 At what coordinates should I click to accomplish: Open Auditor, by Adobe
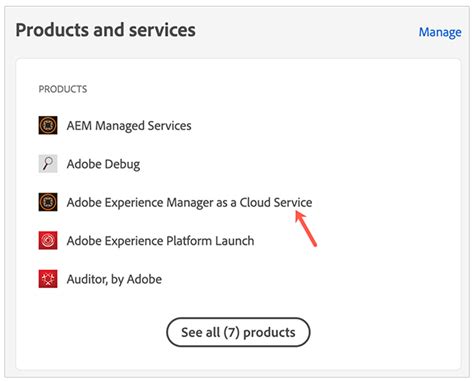pyautogui.click(x=114, y=279)
